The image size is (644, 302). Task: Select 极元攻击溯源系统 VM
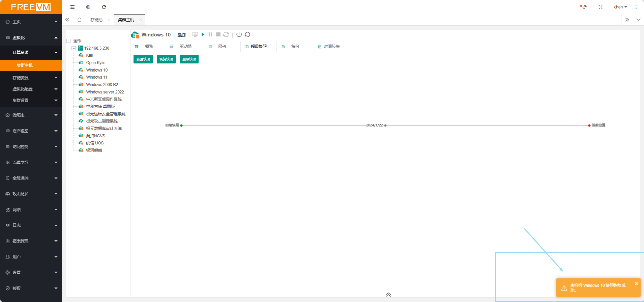pyautogui.click(x=102, y=121)
